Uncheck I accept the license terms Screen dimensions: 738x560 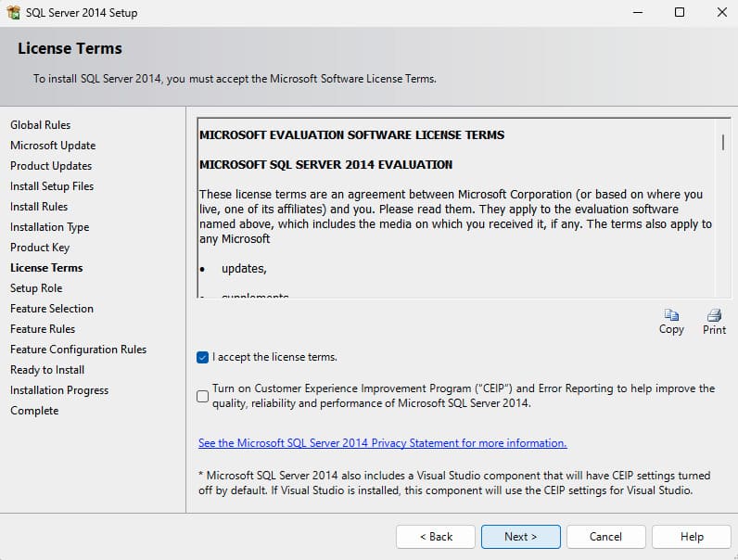(x=202, y=357)
